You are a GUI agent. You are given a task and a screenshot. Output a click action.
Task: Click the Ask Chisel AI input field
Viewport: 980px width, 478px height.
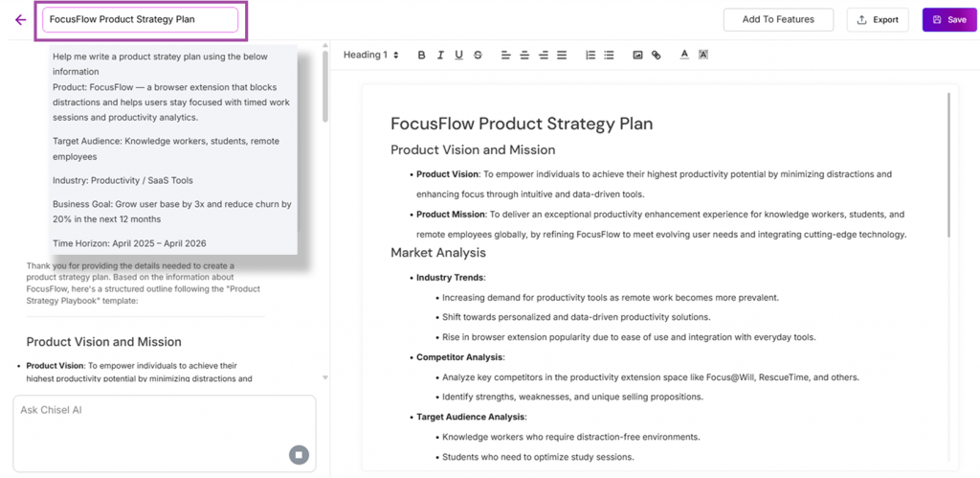(x=153, y=421)
